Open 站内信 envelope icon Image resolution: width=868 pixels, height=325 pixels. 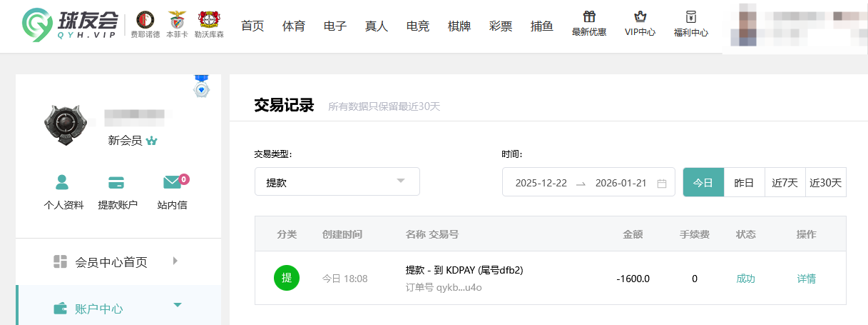click(x=172, y=182)
